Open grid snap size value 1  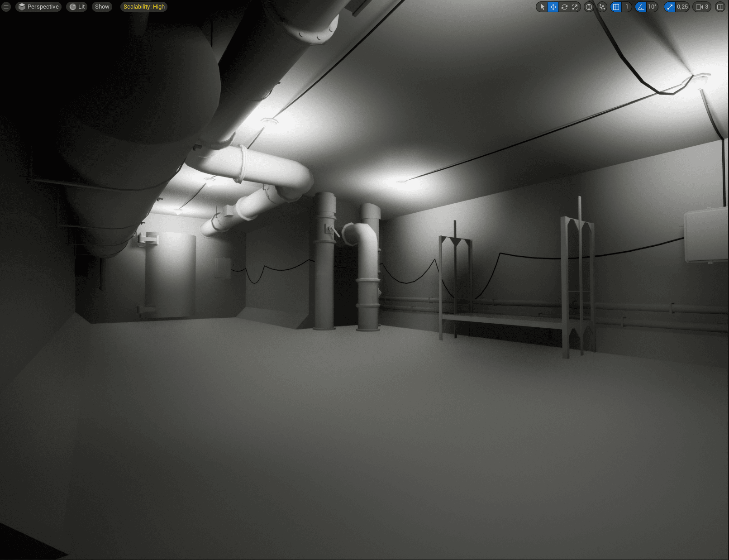pos(627,7)
